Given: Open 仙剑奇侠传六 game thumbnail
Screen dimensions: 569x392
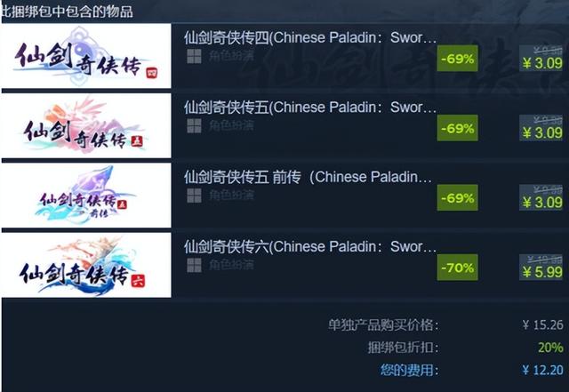Looking at the screenshot, I should [86, 265].
